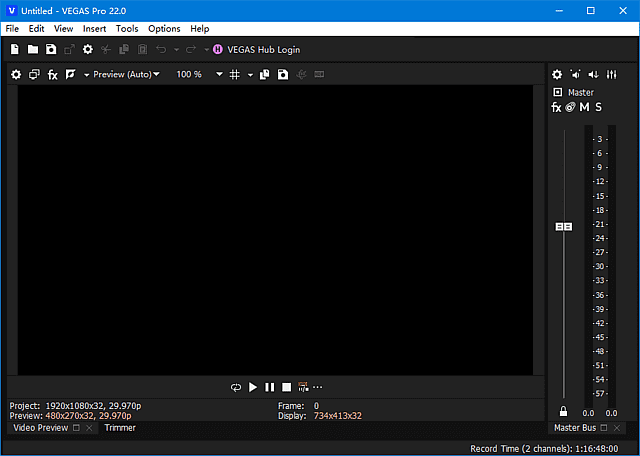Undock the Master Bus window
This screenshot has height=456, width=640.
pos(604,428)
